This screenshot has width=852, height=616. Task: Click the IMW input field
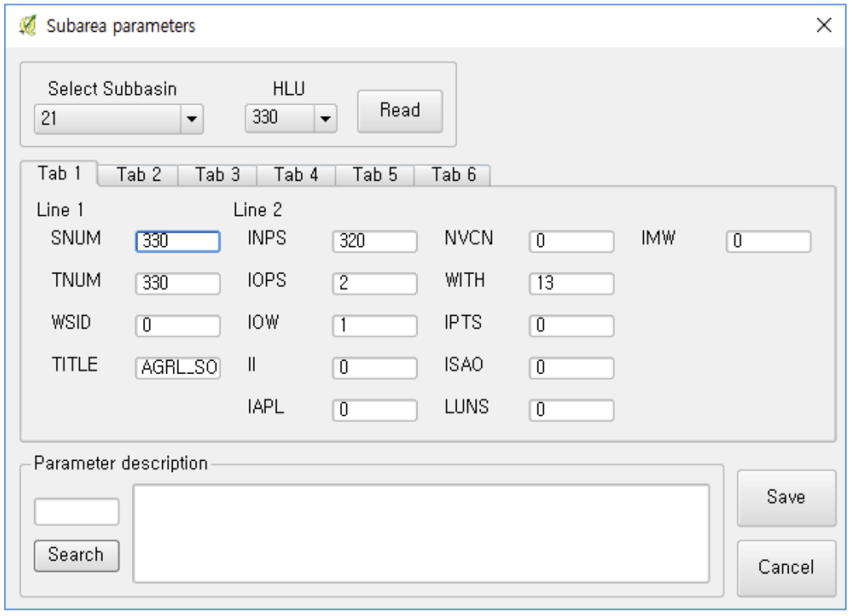[768, 241]
